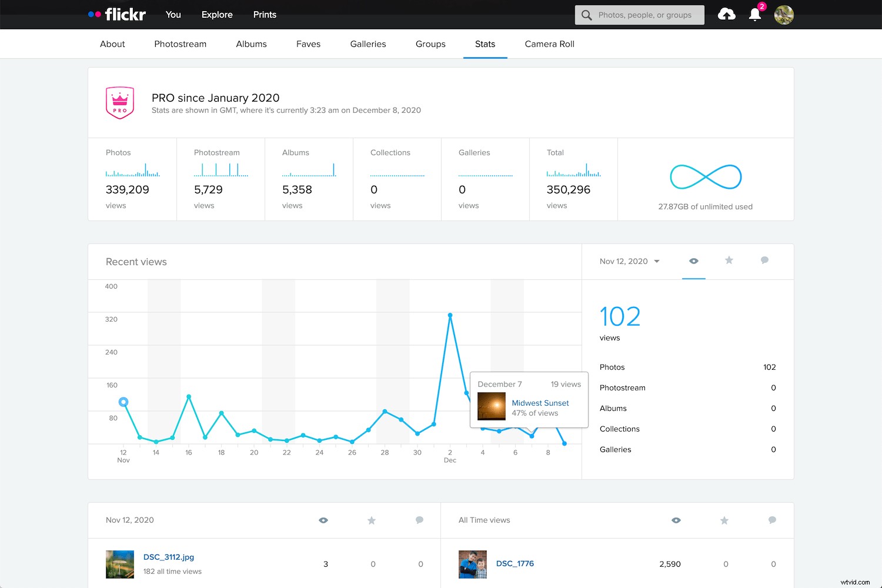Open the Nov 12, 2020 date dropdown
Screen dimensions: 882x588
coord(629,261)
